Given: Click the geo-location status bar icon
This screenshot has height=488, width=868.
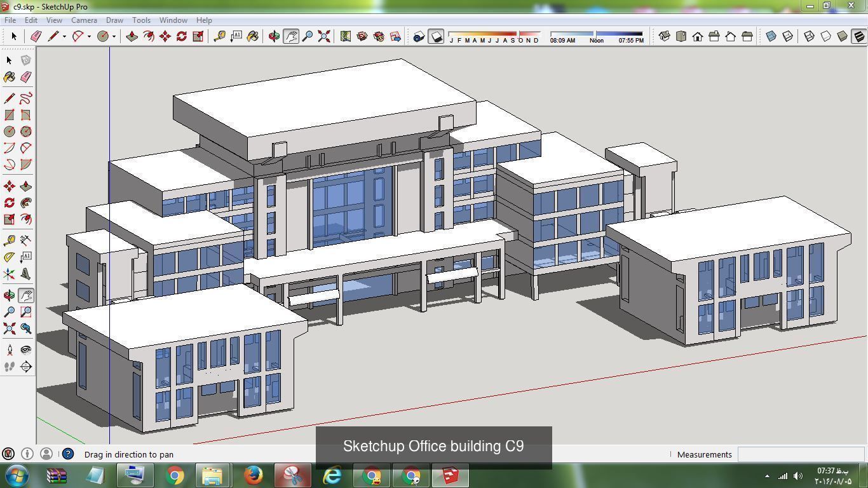Looking at the screenshot, I should coord(8,454).
